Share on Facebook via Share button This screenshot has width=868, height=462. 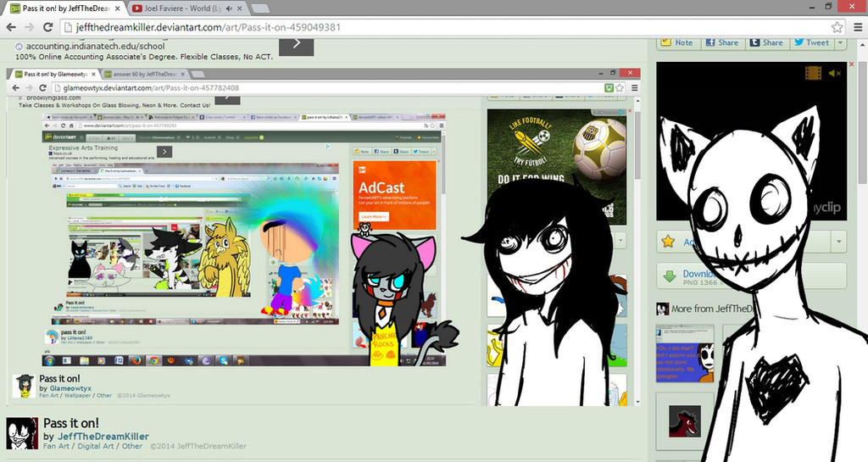click(x=722, y=43)
